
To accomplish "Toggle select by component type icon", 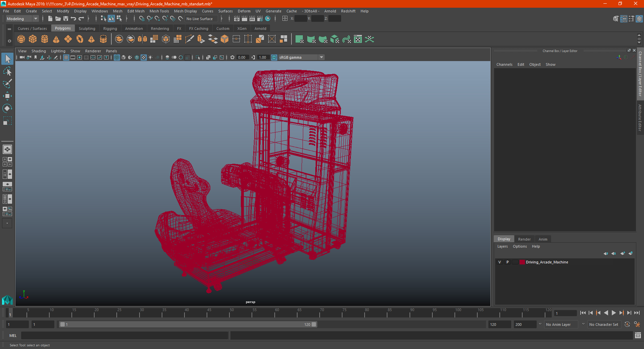I will click(119, 19).
